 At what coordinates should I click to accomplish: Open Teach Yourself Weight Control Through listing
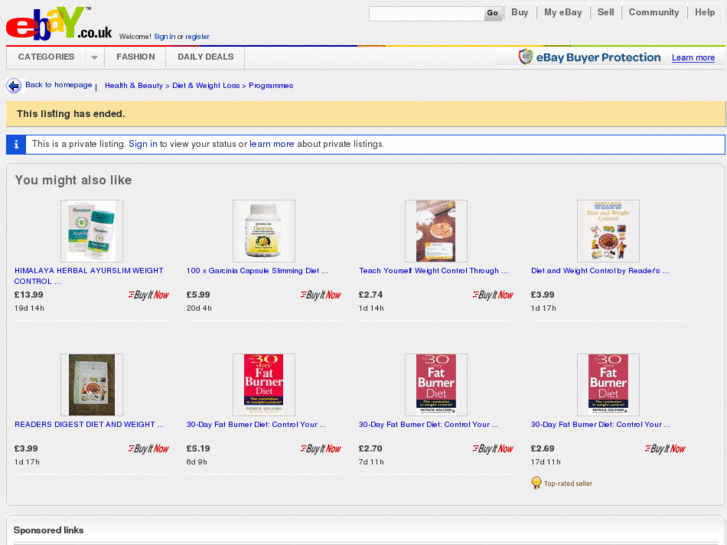(433, 271)
